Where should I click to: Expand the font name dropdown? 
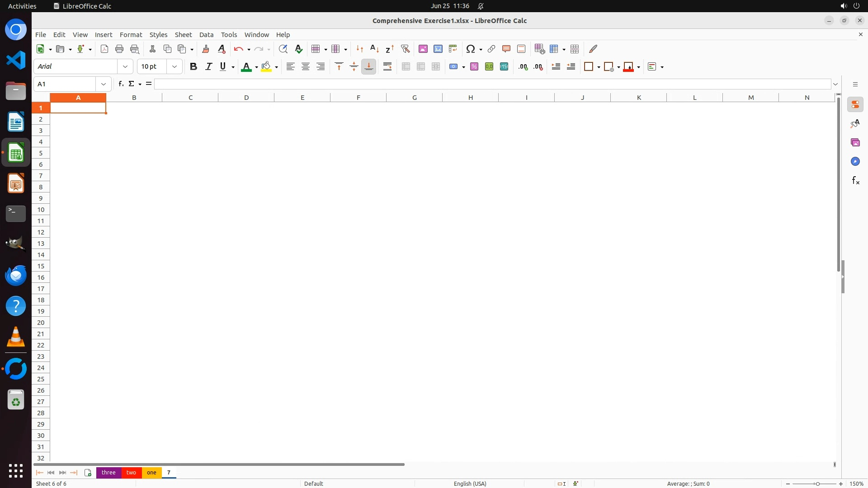coord(125,67)
